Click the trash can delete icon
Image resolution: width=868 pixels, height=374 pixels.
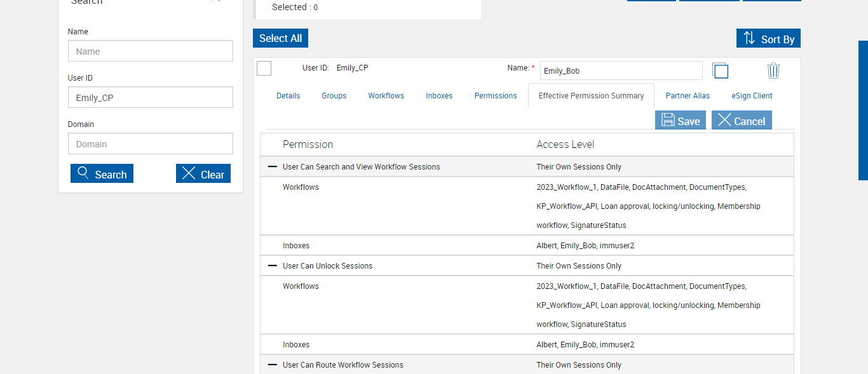pos(773,70)
